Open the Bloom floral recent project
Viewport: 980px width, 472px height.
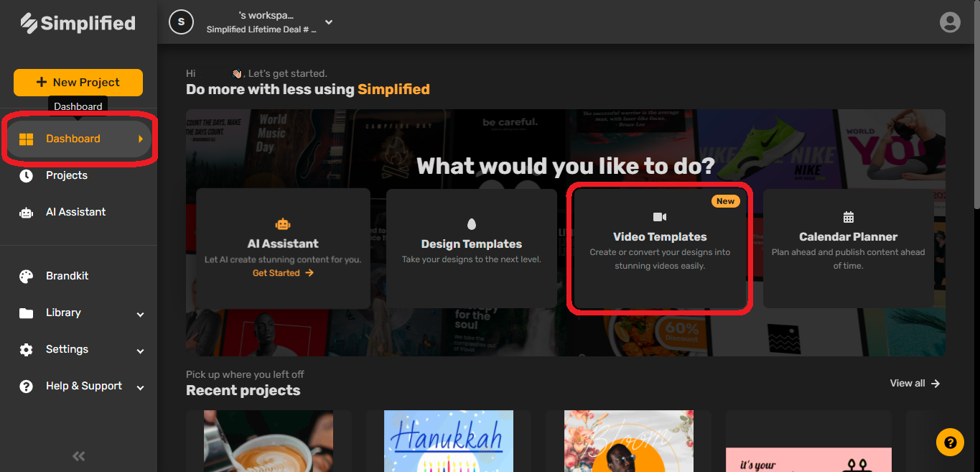tap(629, 441)
